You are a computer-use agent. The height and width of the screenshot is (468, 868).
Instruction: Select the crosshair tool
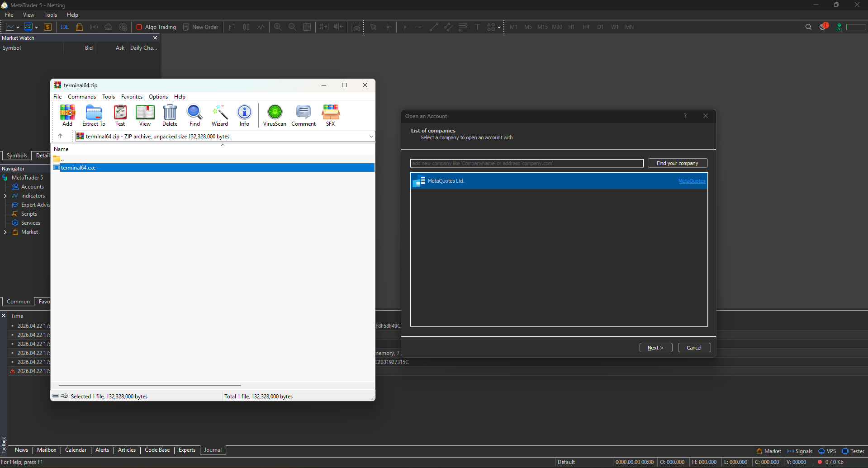[x=388, y=27]
